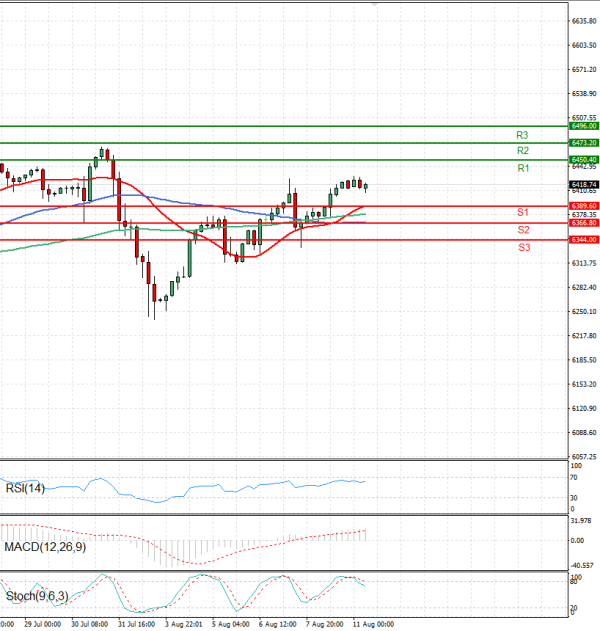The image size is (600, 631).
Task: Select the 6496.00 green price tag
Action: [584, 127]
